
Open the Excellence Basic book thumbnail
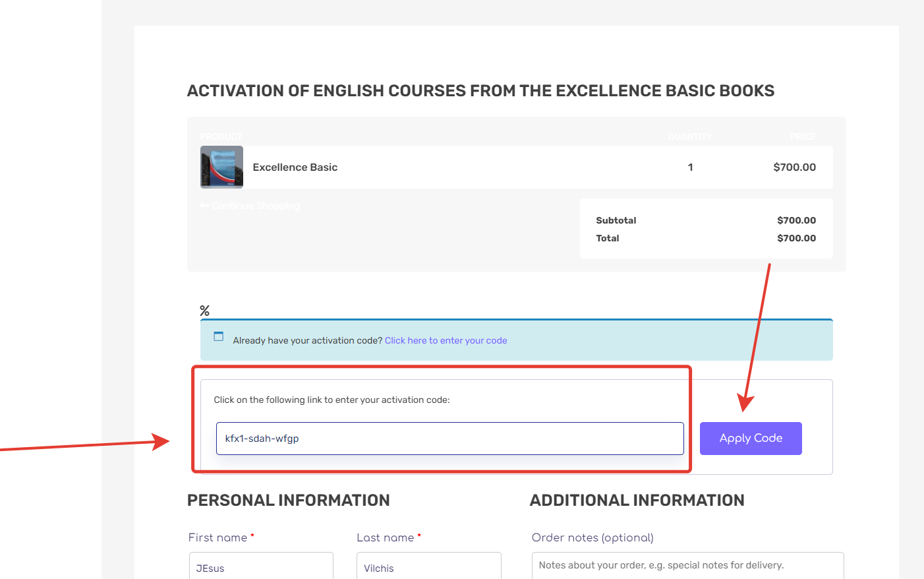coord(221,167)
